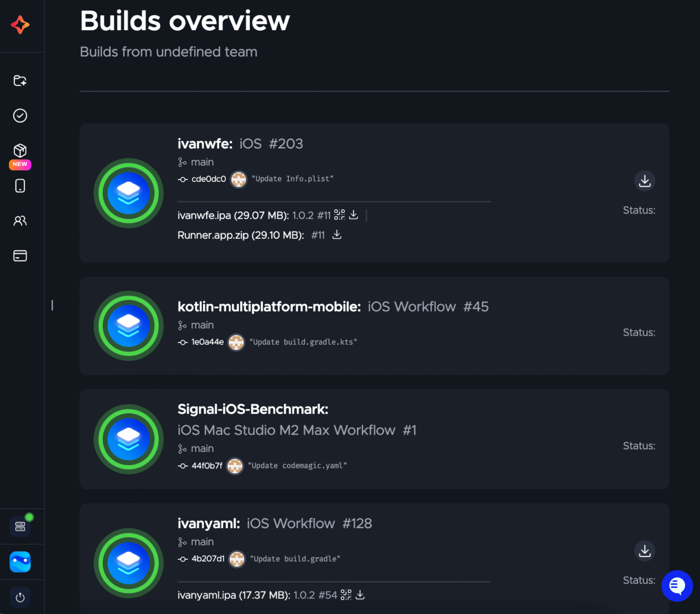700x614 pixels.
Task: Download artifacts for ivanwfe iOS #203 build
Action: pyautogui.click(x=645, y=181)
